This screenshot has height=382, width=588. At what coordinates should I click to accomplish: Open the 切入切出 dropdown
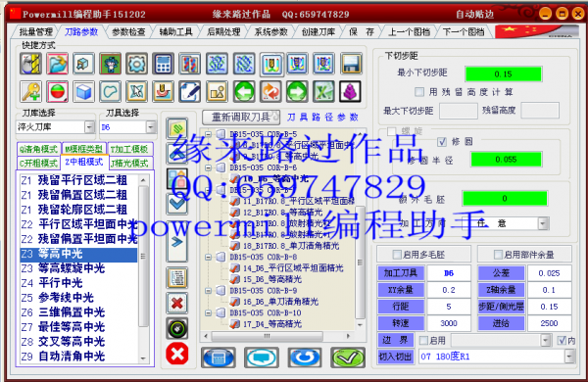569,357
